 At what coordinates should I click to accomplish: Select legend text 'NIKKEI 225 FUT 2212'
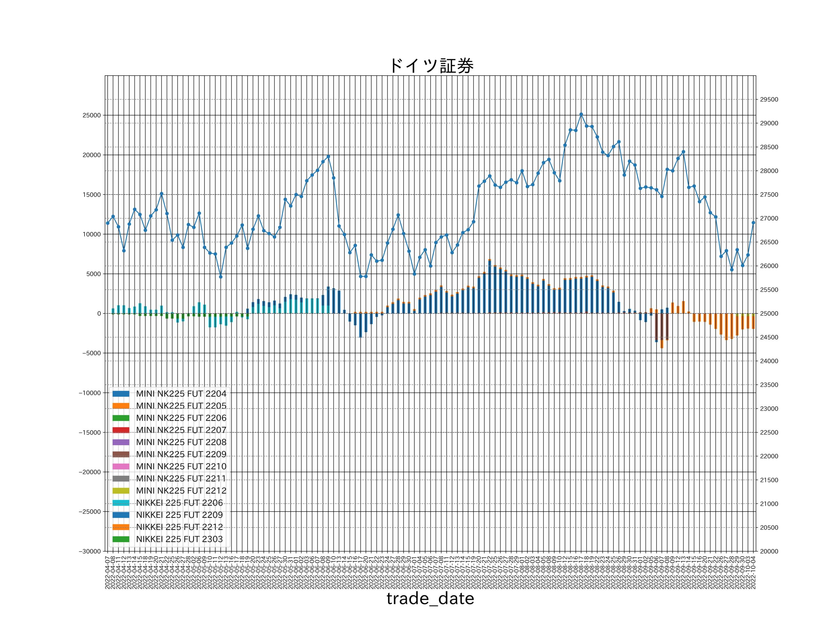pyautogui.click(x=179, y=528)
